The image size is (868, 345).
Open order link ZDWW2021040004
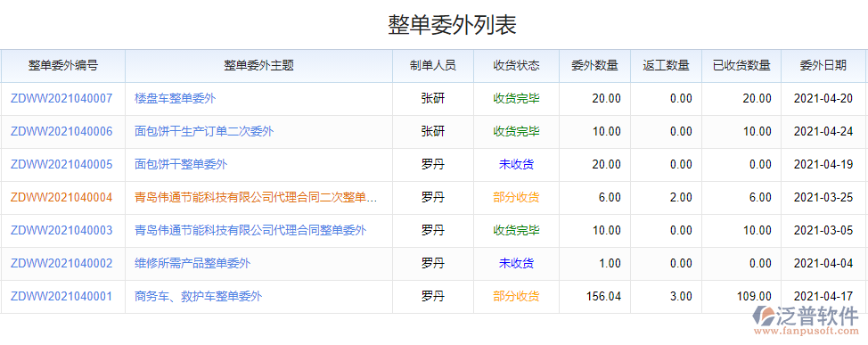click(61, 198)
